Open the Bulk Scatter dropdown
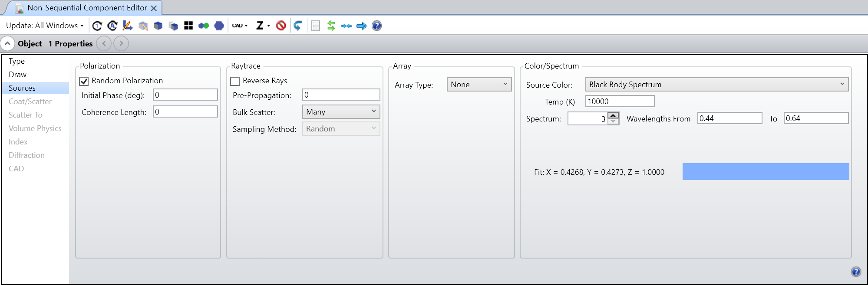 341,112
